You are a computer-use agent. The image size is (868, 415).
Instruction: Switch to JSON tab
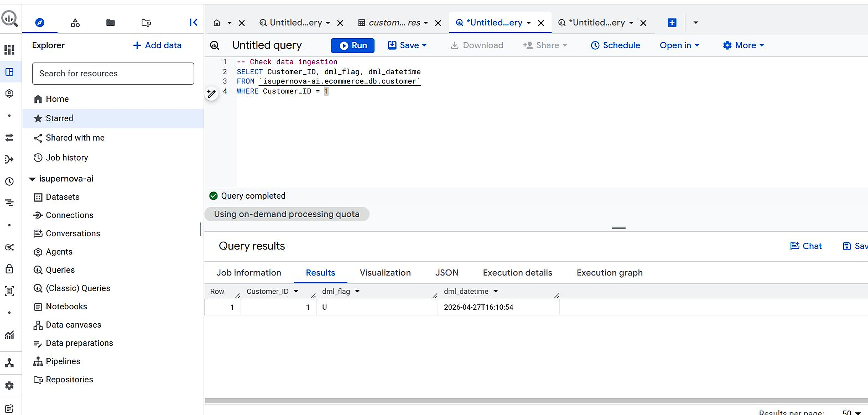pyautogui.click(x=446, y=273)
